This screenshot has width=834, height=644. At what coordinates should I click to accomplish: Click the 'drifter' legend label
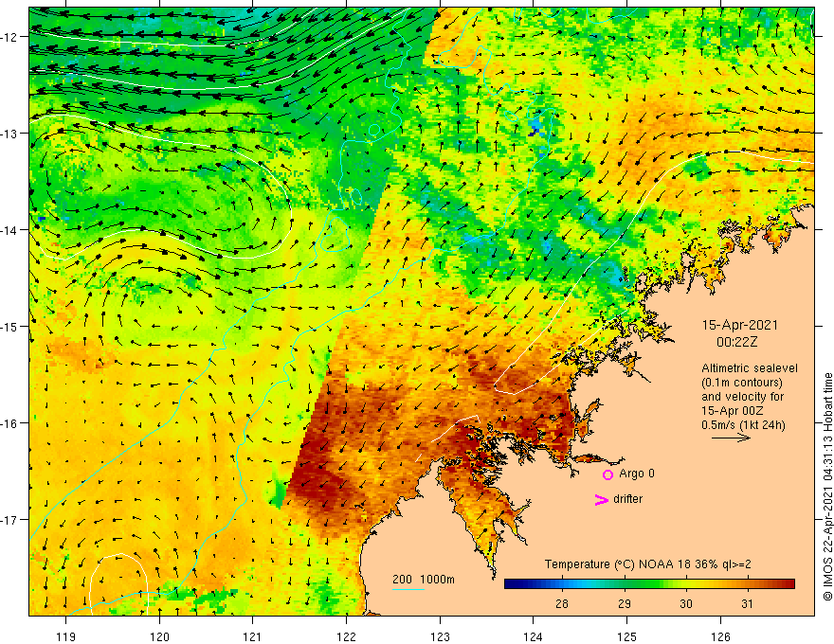627,499
